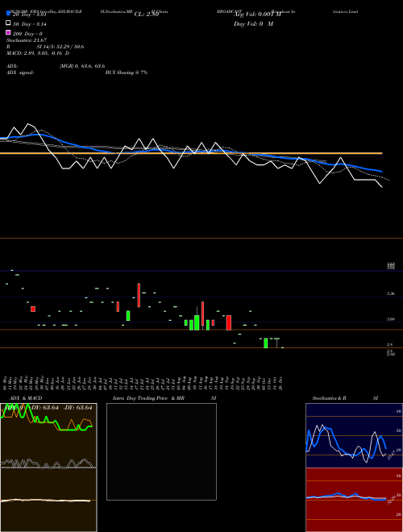This screenshot has height=532, width=403.
Task: Click the 'Stochastics & R' panel title
Action: pyautogui.click(x=329, y=398)
